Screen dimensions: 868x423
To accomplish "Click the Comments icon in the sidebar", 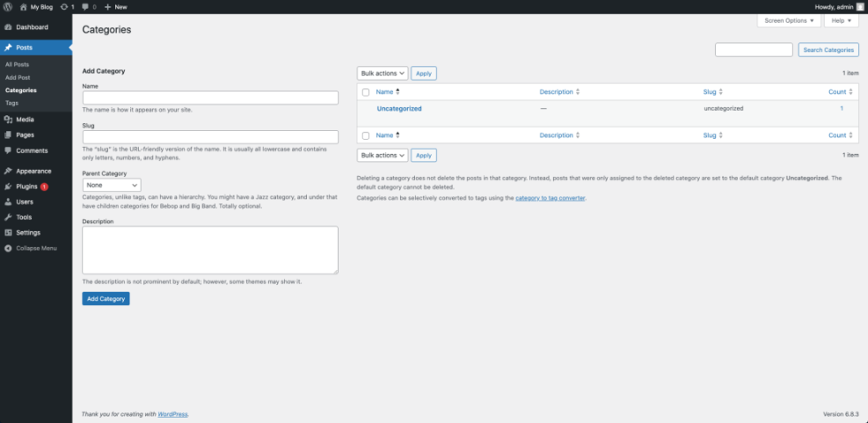I will tap(8, 150).
